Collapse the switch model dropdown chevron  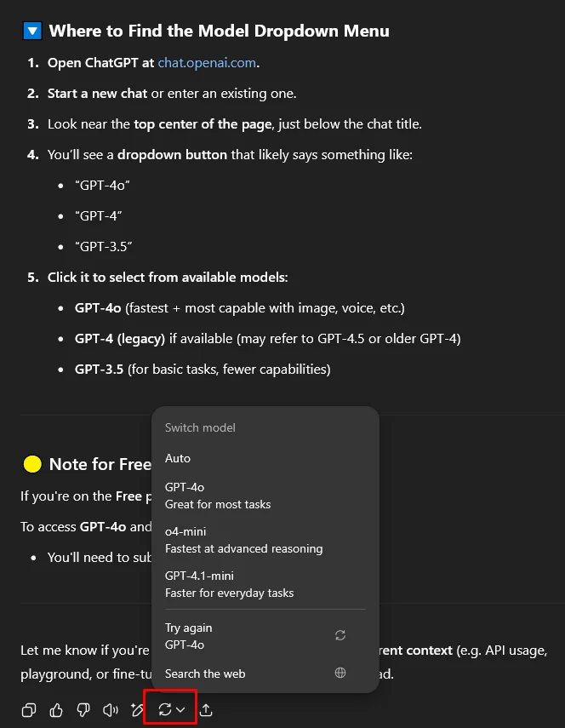(x=181, y=710)
